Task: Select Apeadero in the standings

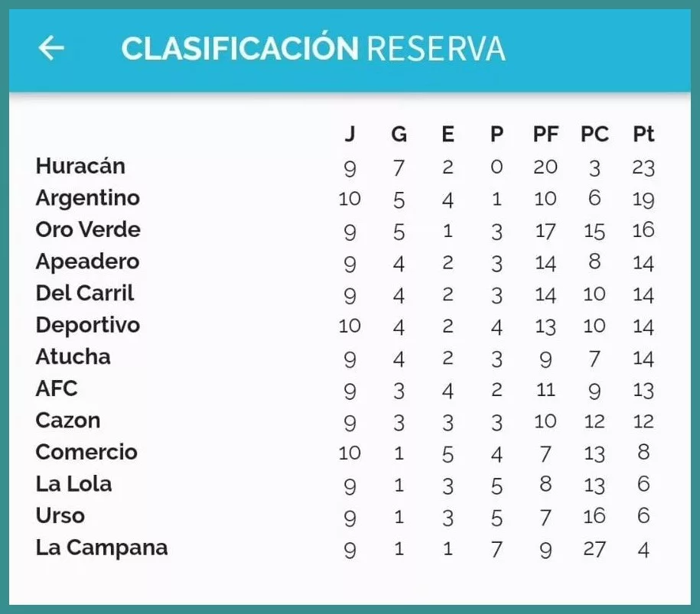Action: click(x=87, y=262)
